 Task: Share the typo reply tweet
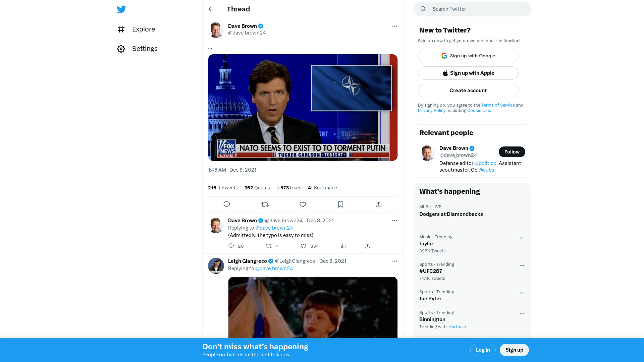[368, 246]
